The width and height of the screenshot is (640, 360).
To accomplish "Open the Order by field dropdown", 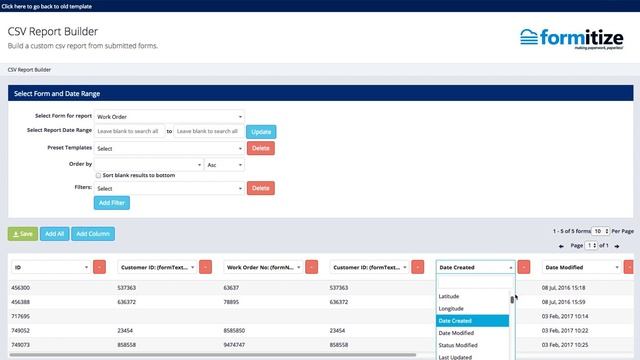I will tap(149, 165).
